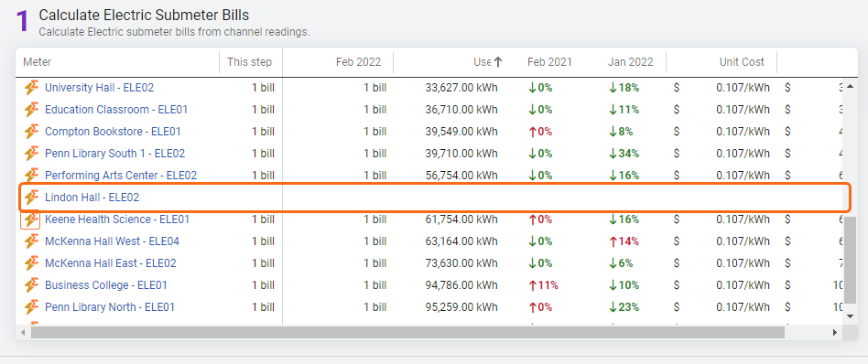Click This step bill for Business College

point(263,285)
